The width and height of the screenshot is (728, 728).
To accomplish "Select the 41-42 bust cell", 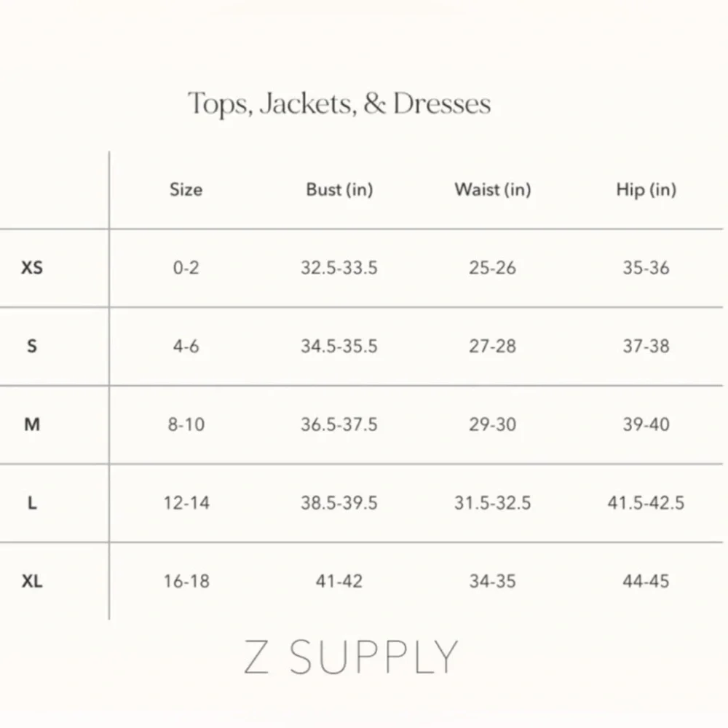I will tap(339, 581).
